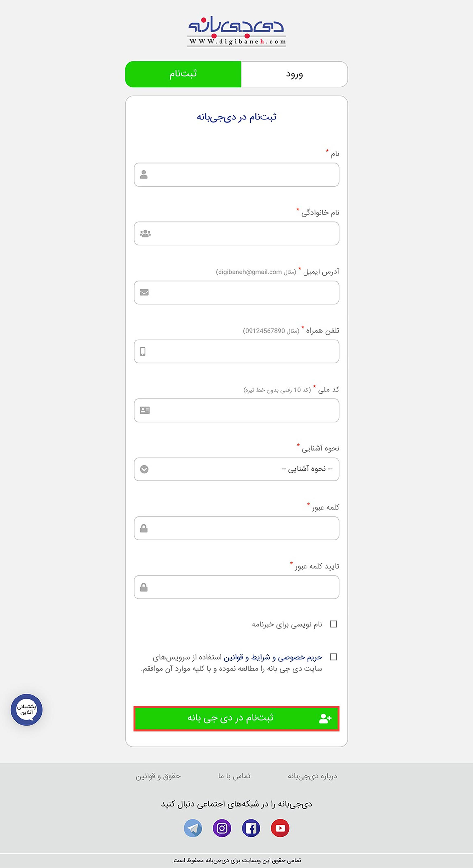The image size is (473, 868).
Task: Click the ID card icon in national code field
Action: tap(144, 410)
